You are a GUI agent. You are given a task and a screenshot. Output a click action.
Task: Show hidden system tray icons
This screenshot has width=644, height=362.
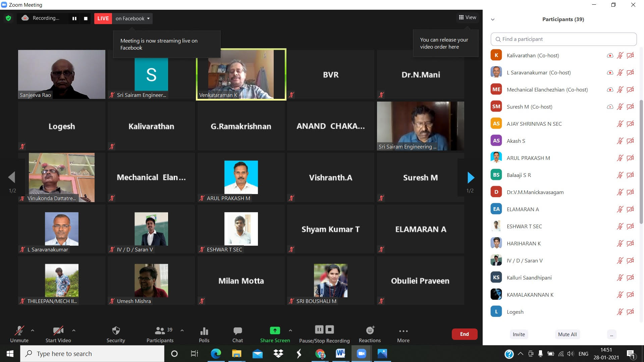pos(521,354)
